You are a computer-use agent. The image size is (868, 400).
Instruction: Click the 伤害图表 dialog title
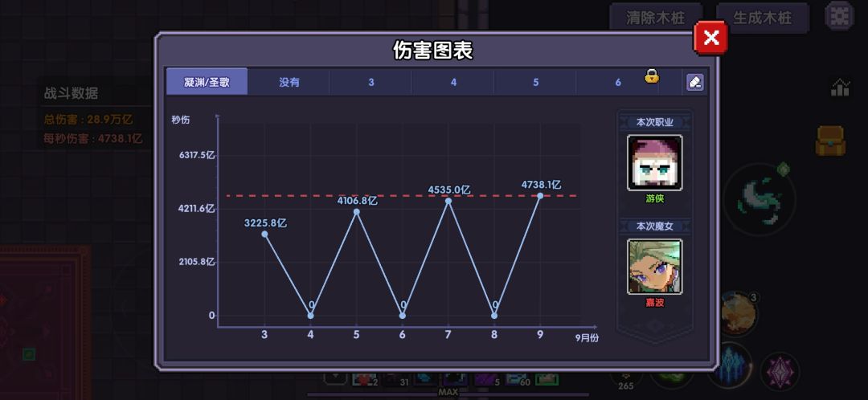point(433,51)
